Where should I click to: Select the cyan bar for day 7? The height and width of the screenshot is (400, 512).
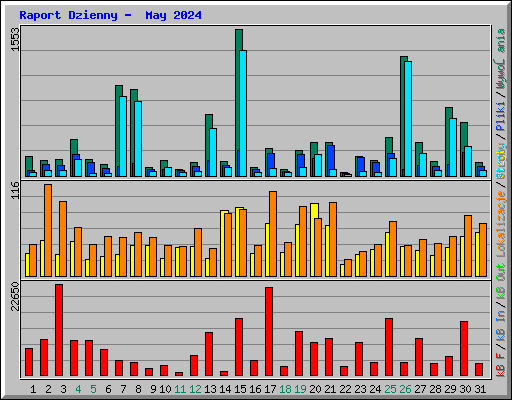pyautogui.click(x=123, y=136)
